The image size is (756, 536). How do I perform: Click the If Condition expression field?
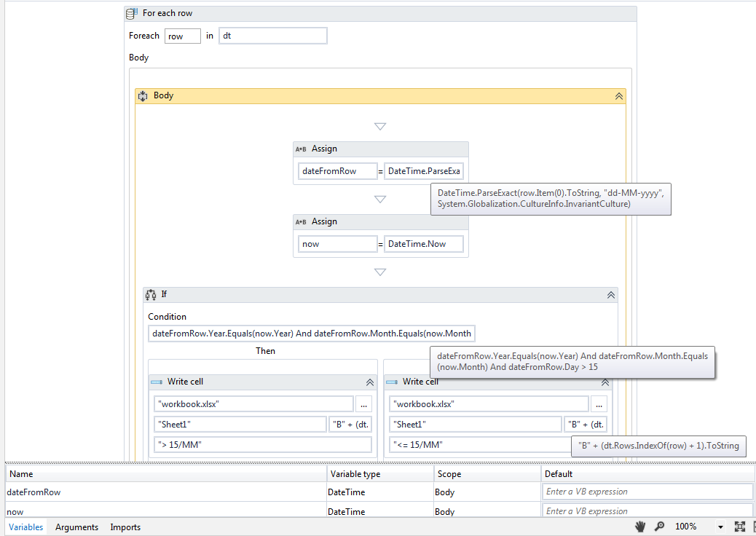(312, 334)
